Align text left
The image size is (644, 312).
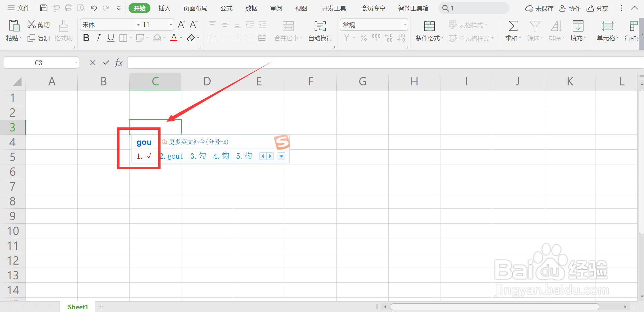pos(212,38)
